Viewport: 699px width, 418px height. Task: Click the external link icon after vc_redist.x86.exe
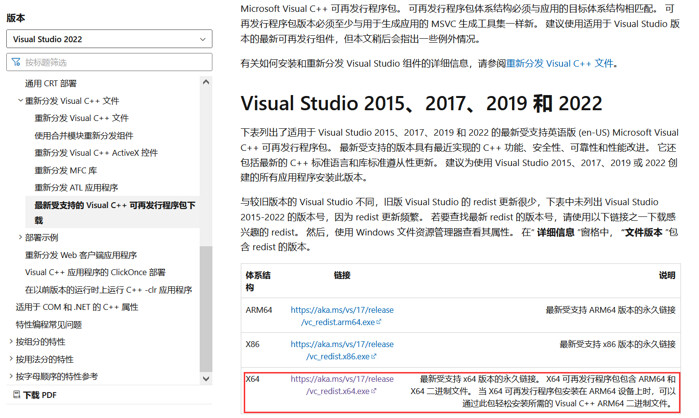pyautogui.click(x=374, y=356)
